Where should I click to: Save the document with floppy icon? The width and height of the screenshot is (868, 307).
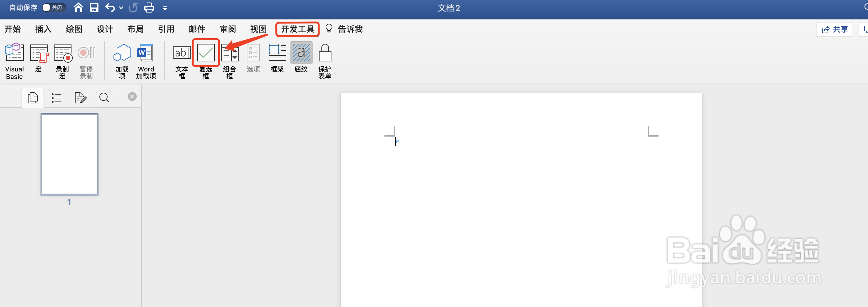tap(94, 8)
